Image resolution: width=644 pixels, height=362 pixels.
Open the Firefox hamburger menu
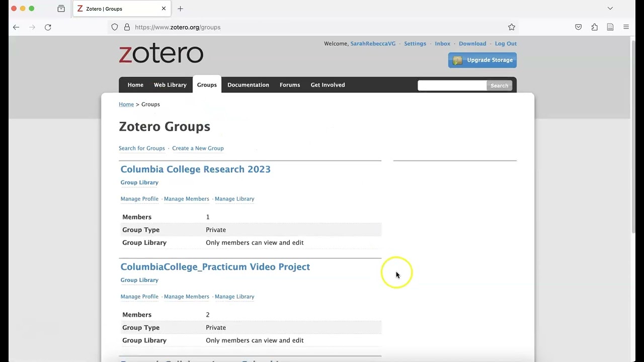click(626, 27)
